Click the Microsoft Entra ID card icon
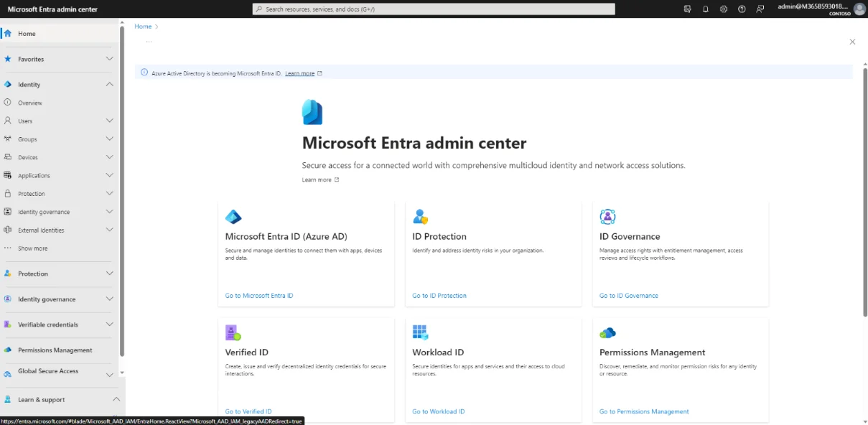Screen dimensions: 868x425 [x=233, y=217]
